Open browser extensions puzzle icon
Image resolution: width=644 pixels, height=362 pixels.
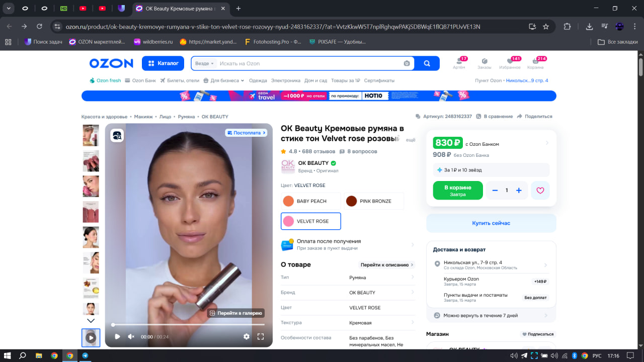click(x=568, y=27)
